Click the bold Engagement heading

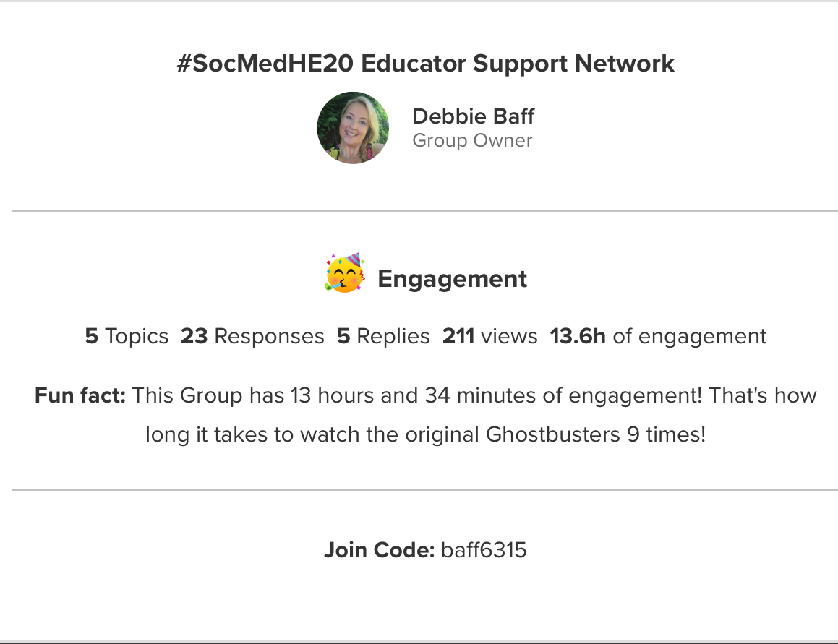(453, 279)
